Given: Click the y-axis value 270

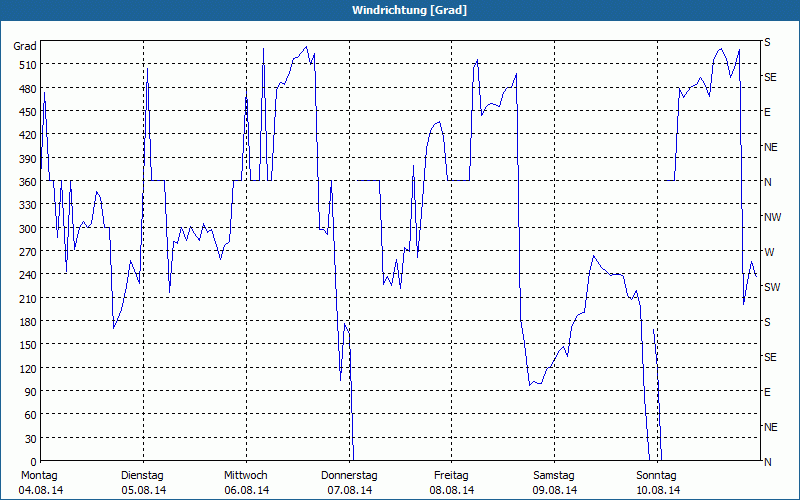Looking at the screenshot, I should point(28,252).
